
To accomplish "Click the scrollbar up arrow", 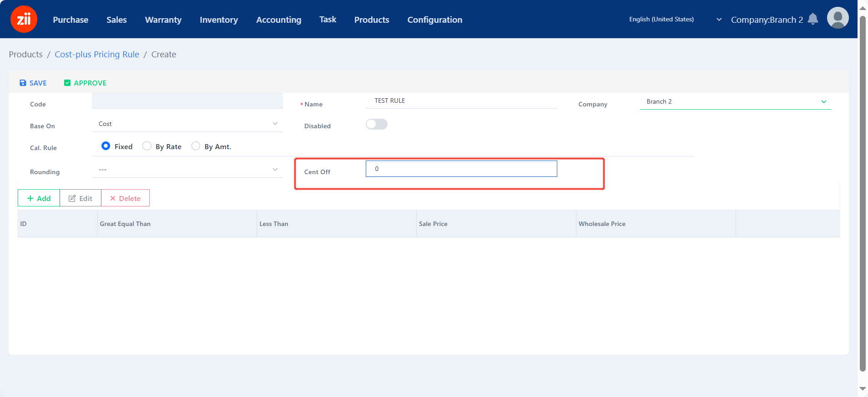I will [x=863, y=8].
